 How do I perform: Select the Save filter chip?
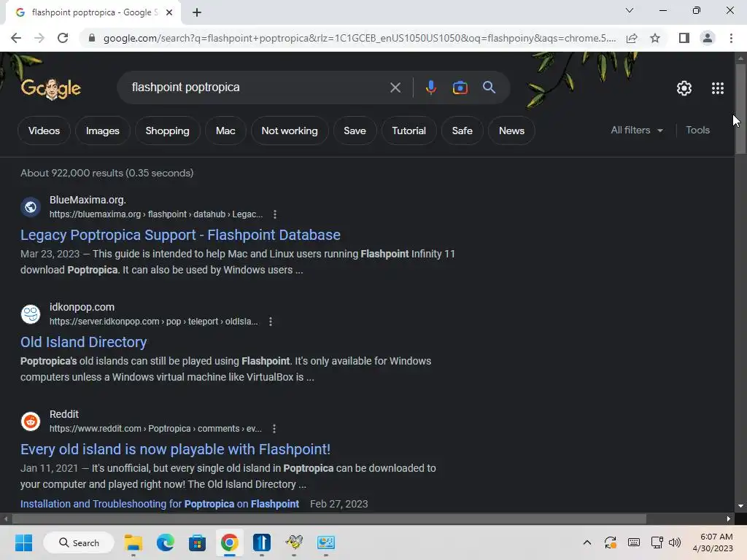pyautogui.click(x=355, y=131)
